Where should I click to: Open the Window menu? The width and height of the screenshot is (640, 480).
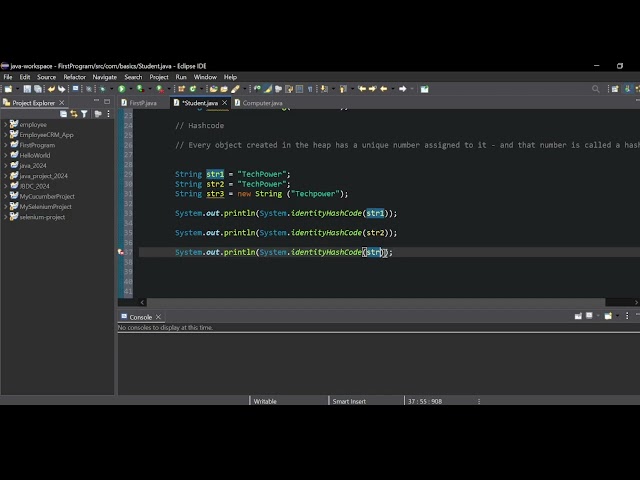[205, 77]
